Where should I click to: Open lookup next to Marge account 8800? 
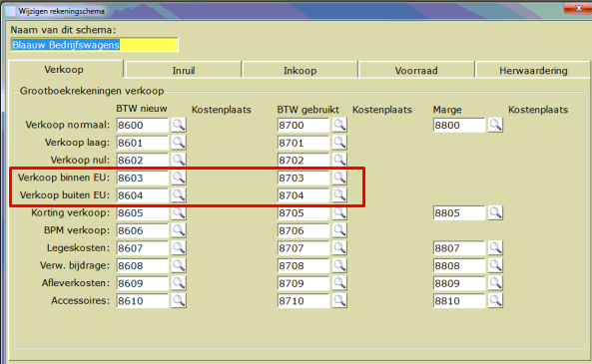[495, 125]
